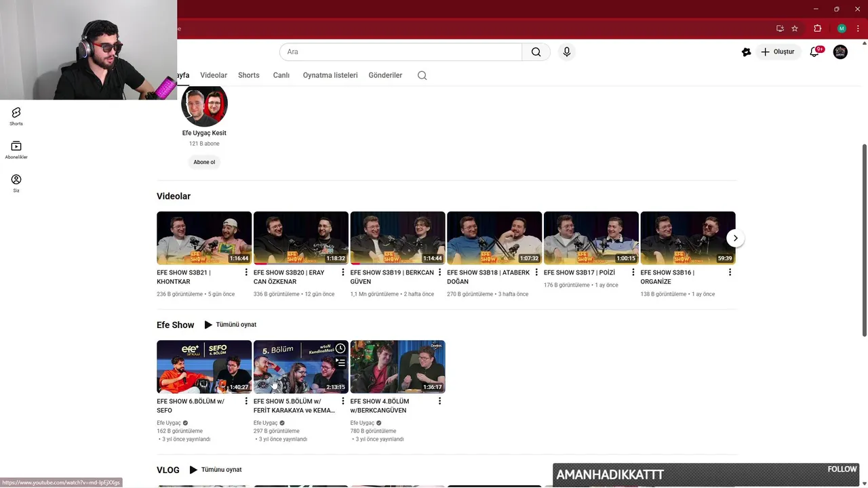Click the Videolar section heading
Viewport: 868px width, 488px height.
click(x=174, y=196)
